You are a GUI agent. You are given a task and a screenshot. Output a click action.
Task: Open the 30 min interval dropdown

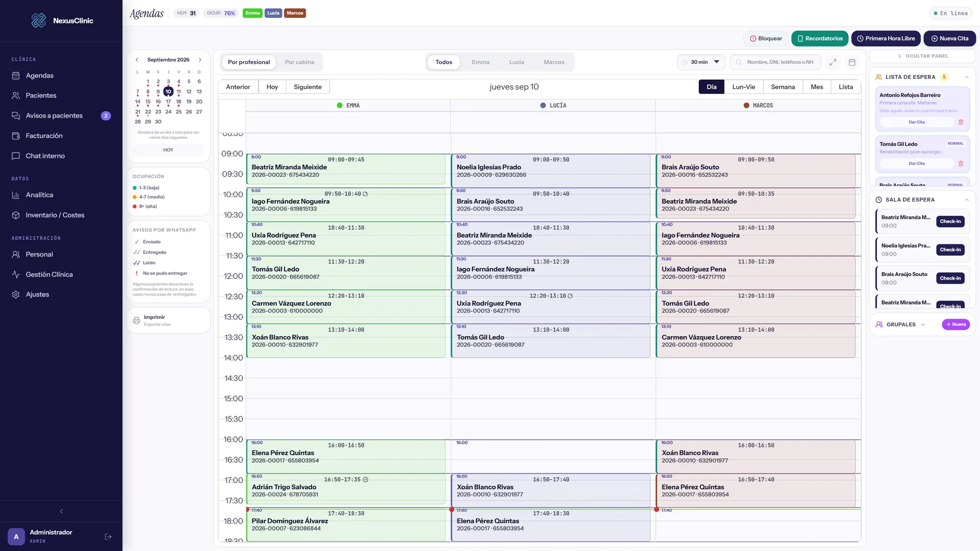701,62
